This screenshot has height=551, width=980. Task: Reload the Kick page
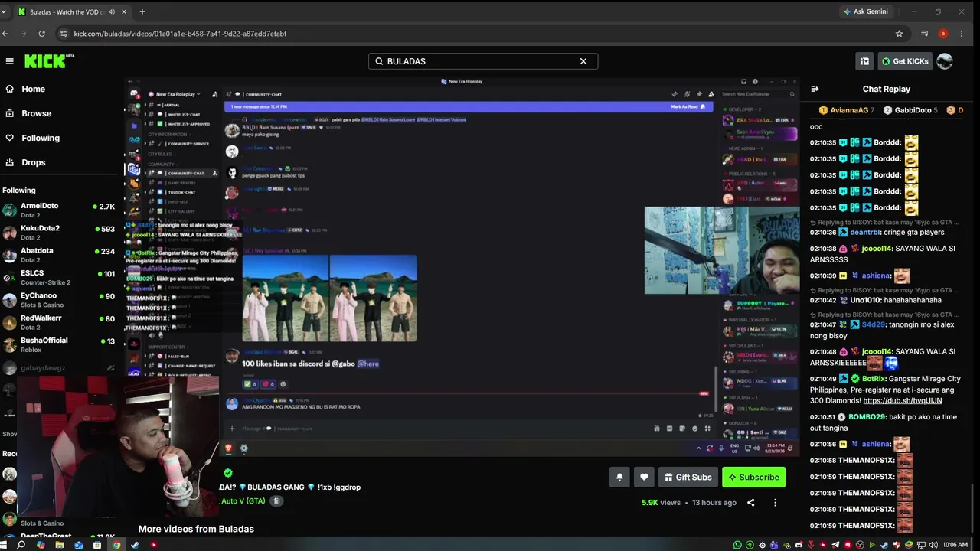(x=41, y=34)
